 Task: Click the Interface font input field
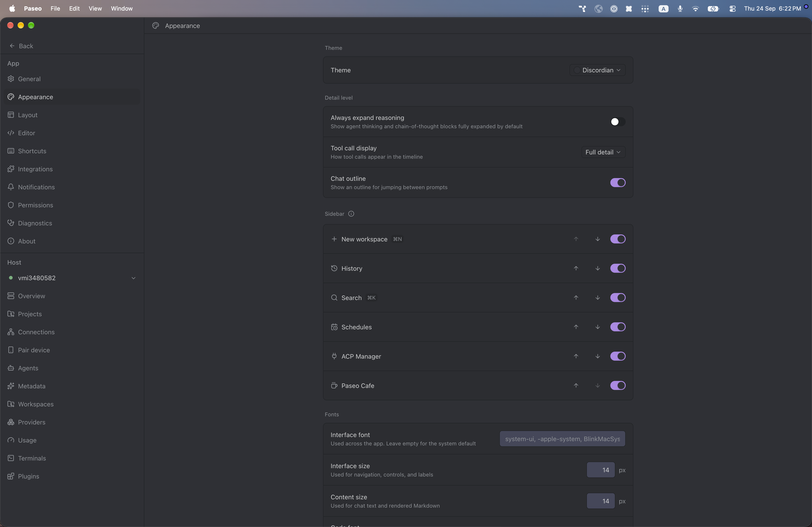click(x=562, y=439)
